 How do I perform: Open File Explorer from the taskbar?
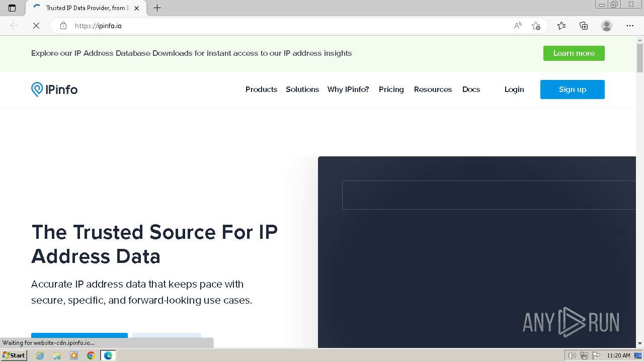[57, 355]
